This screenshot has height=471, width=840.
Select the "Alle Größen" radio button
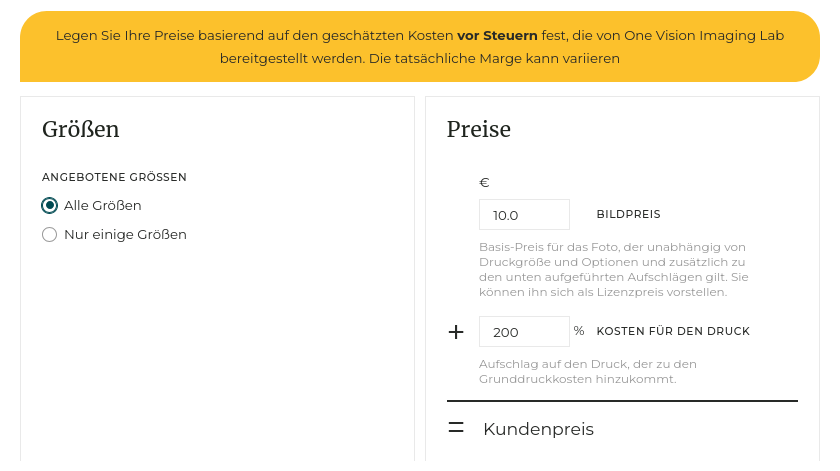(x=50, y=206)
